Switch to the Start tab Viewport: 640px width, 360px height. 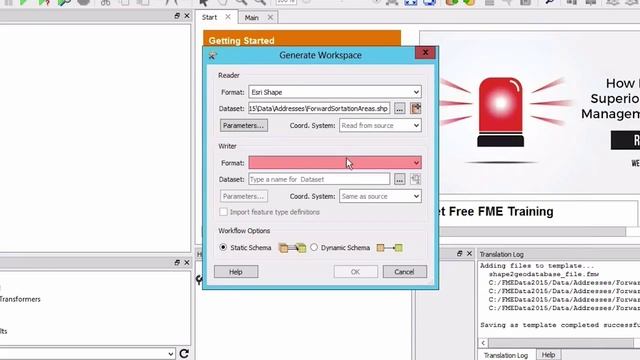click(x=209, y=17)
